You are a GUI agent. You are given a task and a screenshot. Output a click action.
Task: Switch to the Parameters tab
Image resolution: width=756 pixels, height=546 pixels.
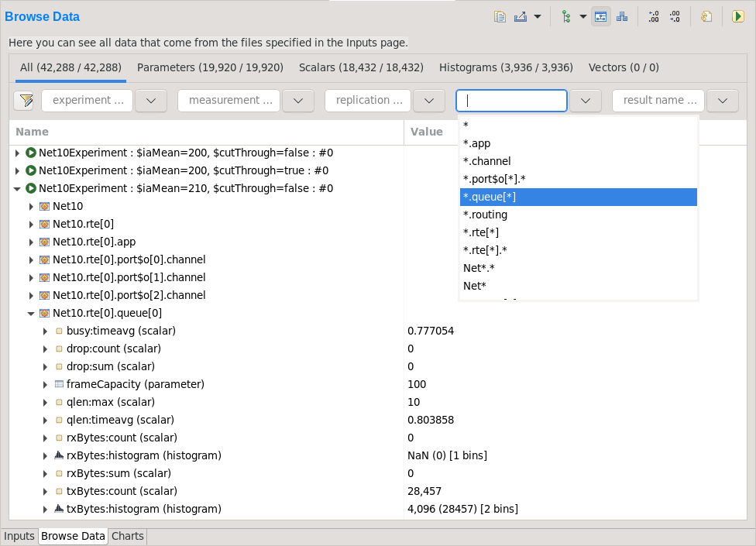[x=210, y=67]
